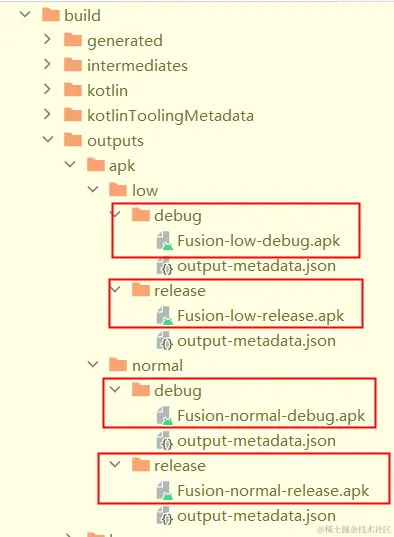Select the Fusion-normal-release.apk file
This screenshot has width=394, height=537.
tap(273, 491)
